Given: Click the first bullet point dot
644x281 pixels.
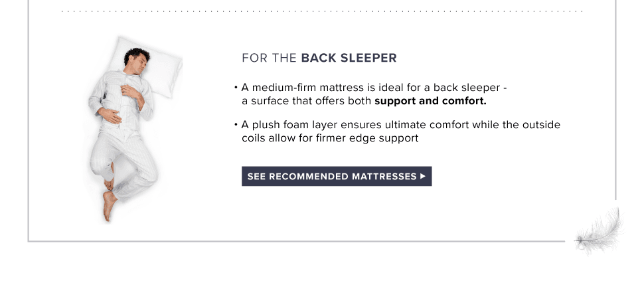Looking at the screenshot, I should pyautogui.click(x=236, y=88).
